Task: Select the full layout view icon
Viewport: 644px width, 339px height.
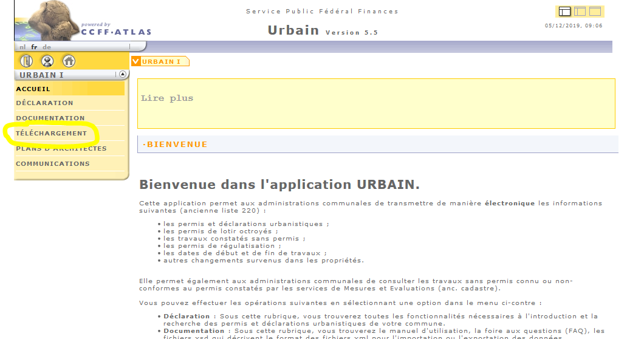Action: (x=565, y=12)
